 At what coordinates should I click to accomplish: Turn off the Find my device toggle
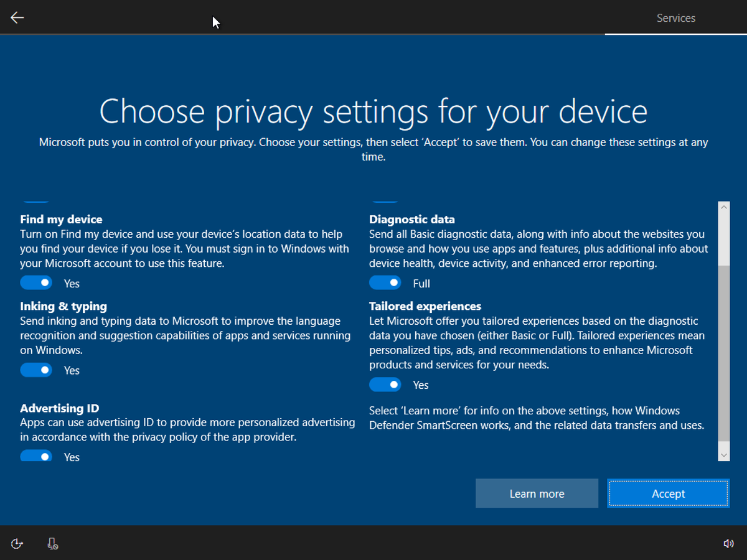click(36, 283)
